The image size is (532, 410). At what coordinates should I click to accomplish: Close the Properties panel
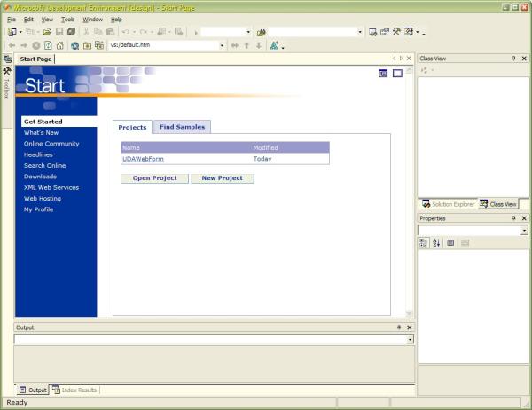[x=524, y=218]
